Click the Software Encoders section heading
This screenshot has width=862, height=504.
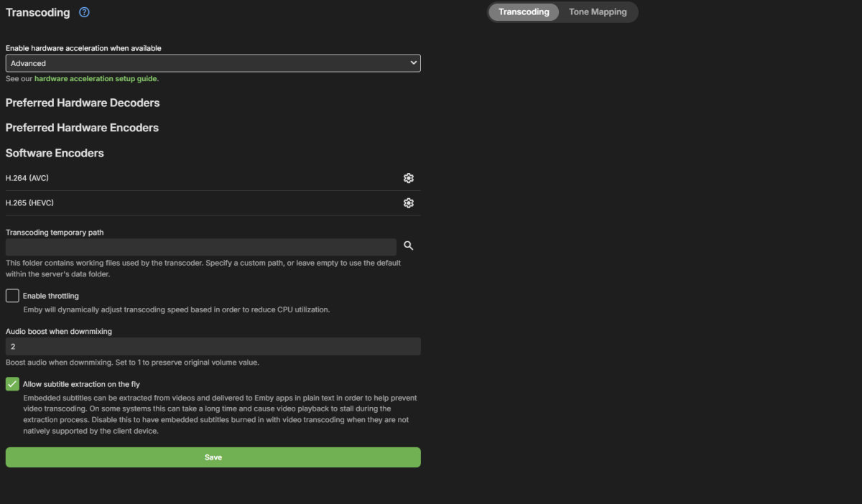[x=55, y=153]
